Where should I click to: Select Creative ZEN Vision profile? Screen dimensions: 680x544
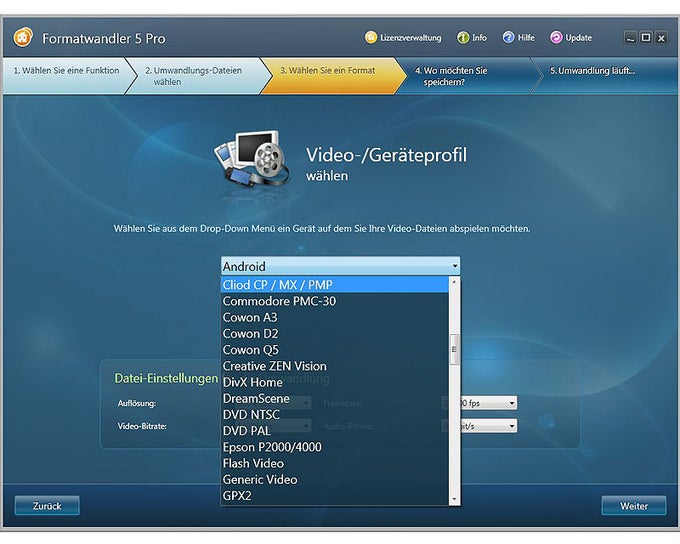coord(335,366)
